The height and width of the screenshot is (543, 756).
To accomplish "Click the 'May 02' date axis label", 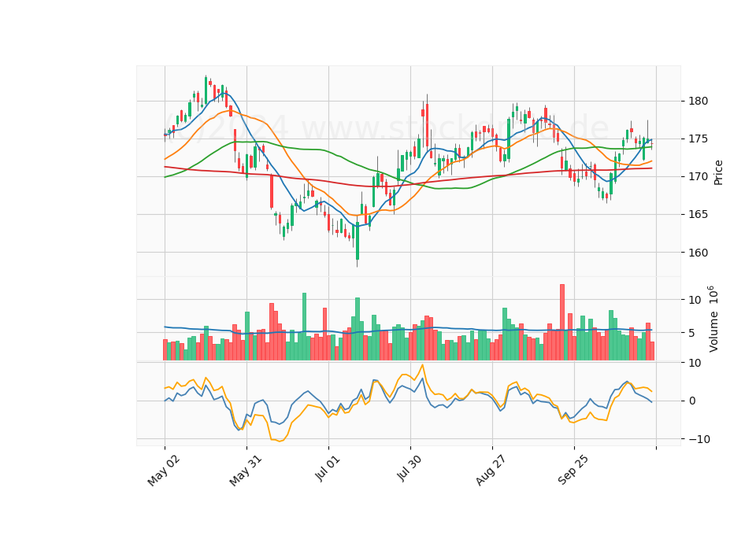I will click(x=164, y=471).
